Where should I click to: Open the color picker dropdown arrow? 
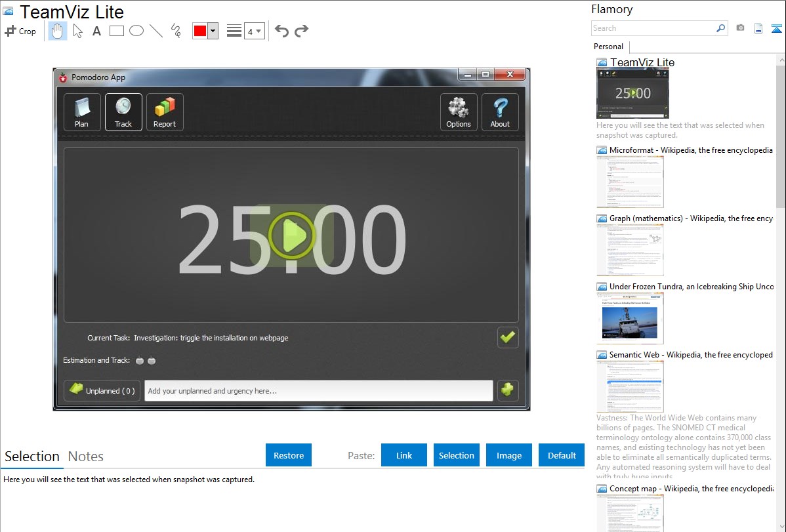[x=213, y=31]
